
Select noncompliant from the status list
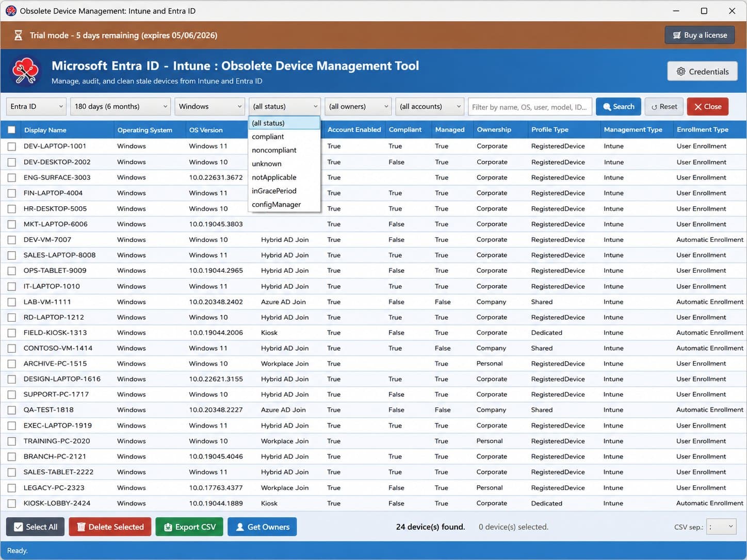point(284,150)
